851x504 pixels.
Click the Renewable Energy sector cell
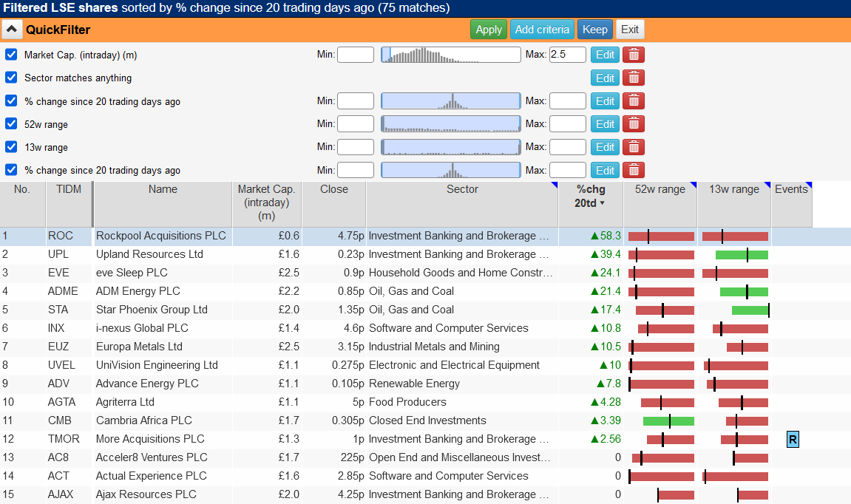(414, 384)
